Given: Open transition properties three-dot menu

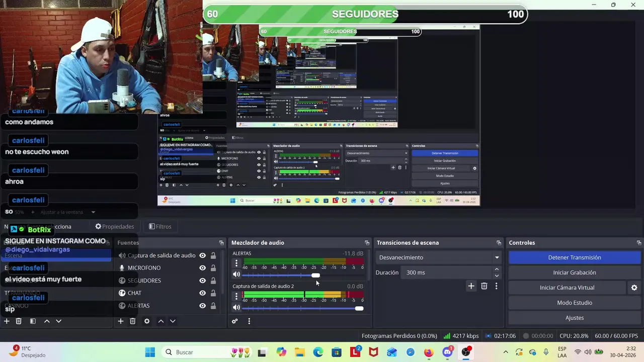Looking at the screenshot, I should pos(496,286).
